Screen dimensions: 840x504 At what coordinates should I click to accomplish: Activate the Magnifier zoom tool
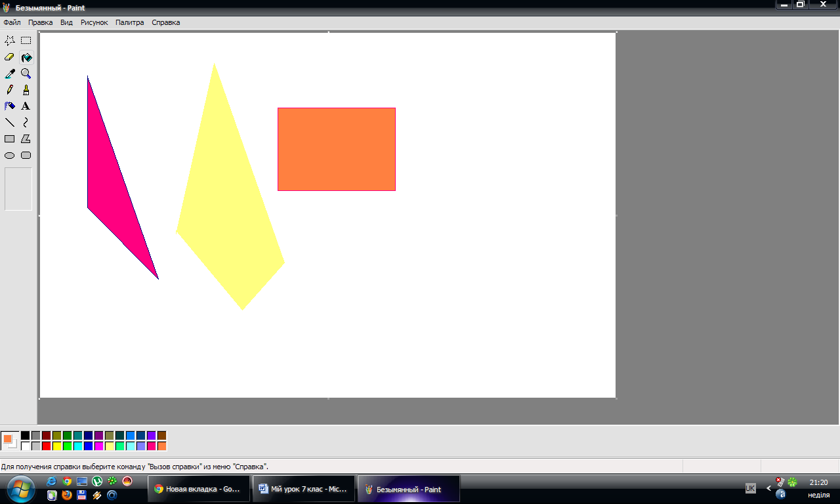(26, 73)
